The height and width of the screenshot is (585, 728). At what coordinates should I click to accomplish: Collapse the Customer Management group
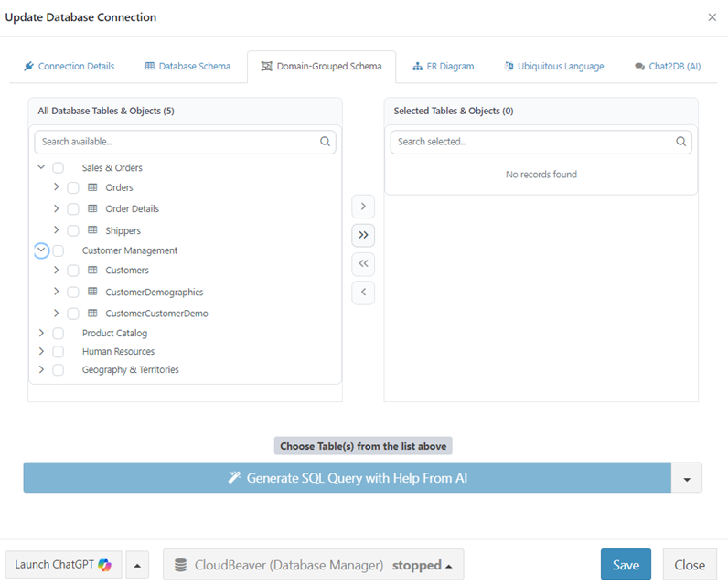coord(41,250)
